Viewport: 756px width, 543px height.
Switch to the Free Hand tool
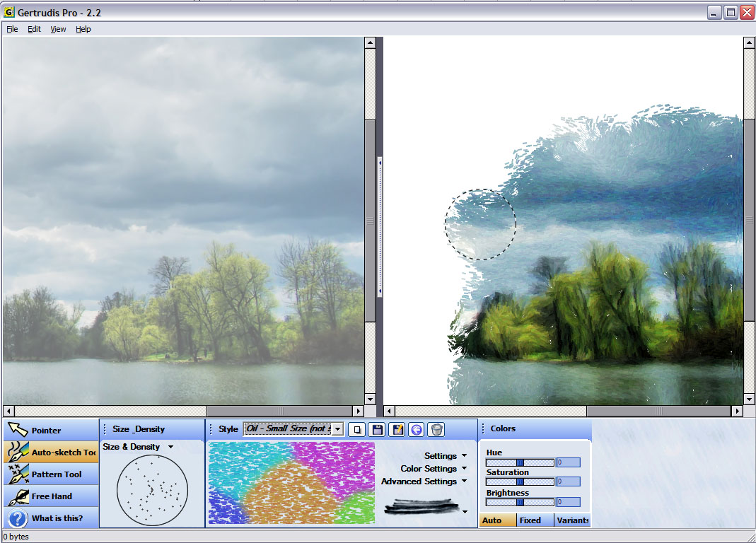point(50,496)
